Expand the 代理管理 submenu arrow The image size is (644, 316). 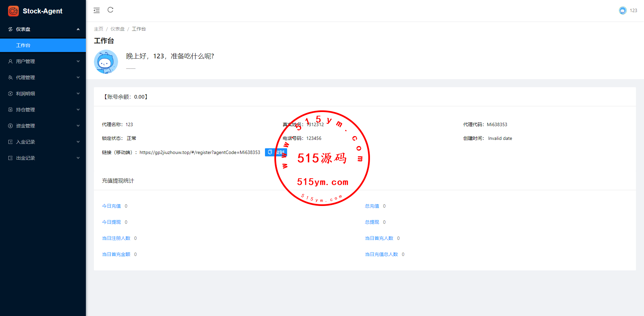click(x=78, y=77)
